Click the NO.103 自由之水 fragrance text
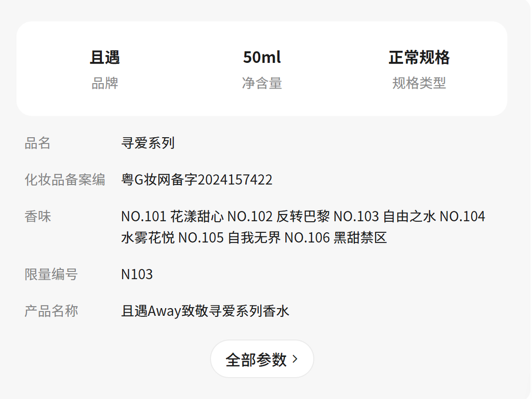Viewport: 532px width, 399px height. click(x=384, y=216)
